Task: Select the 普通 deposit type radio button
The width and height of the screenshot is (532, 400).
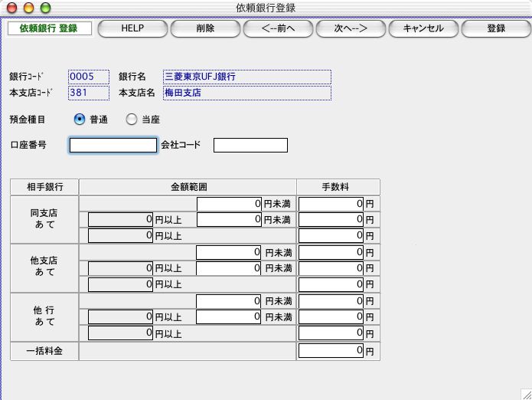Action: coord(80,120)
